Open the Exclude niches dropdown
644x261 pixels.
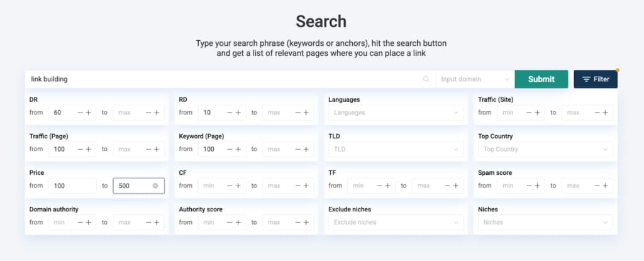tap(396, 222)
